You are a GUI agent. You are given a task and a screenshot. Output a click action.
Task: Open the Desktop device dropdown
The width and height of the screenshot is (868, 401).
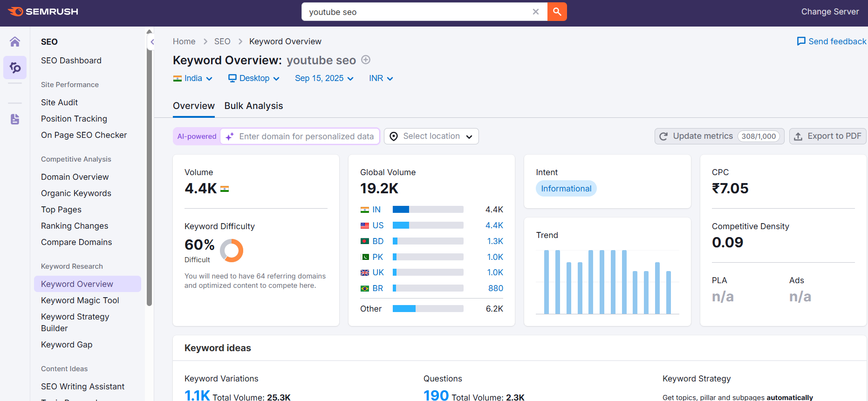click(254, 78)
